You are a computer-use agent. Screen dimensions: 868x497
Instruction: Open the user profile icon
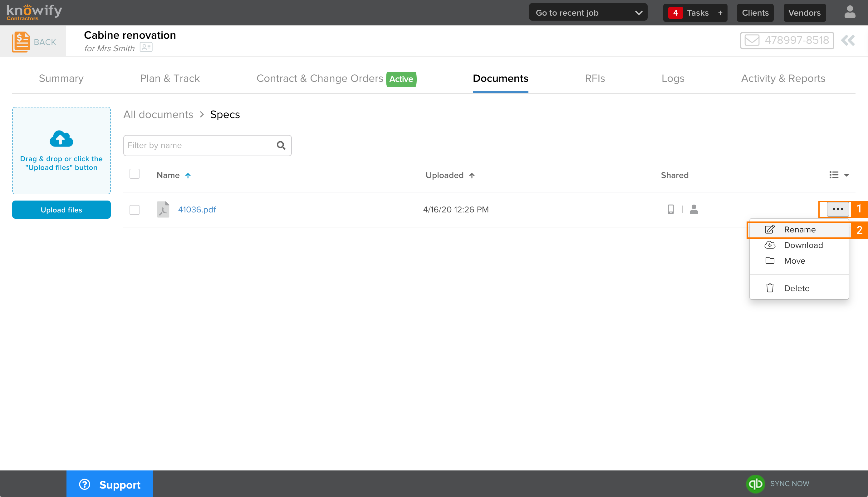(x=850, y=12)
